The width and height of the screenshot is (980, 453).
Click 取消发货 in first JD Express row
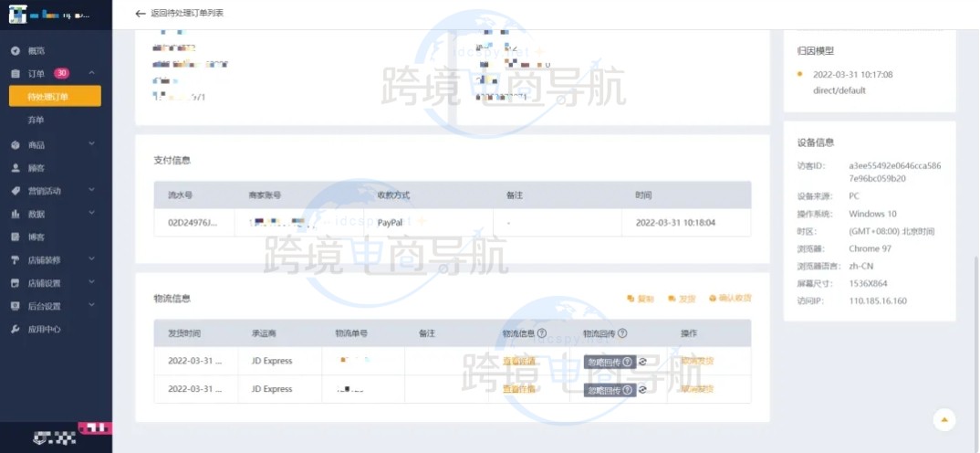pyautogui.click(x=697, y=361)
